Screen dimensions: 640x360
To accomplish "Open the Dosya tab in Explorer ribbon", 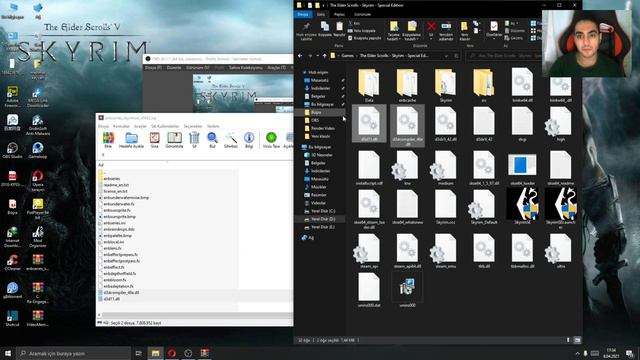I will coord(302,14).
